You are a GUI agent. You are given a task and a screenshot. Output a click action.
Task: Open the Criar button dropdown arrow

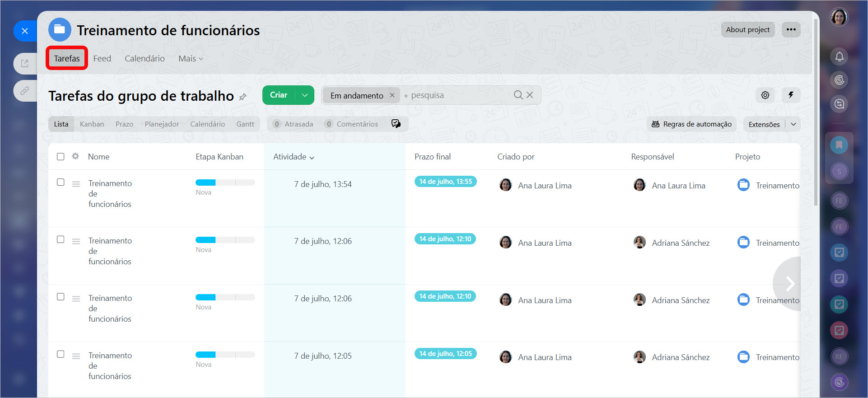tap(305, 95)
